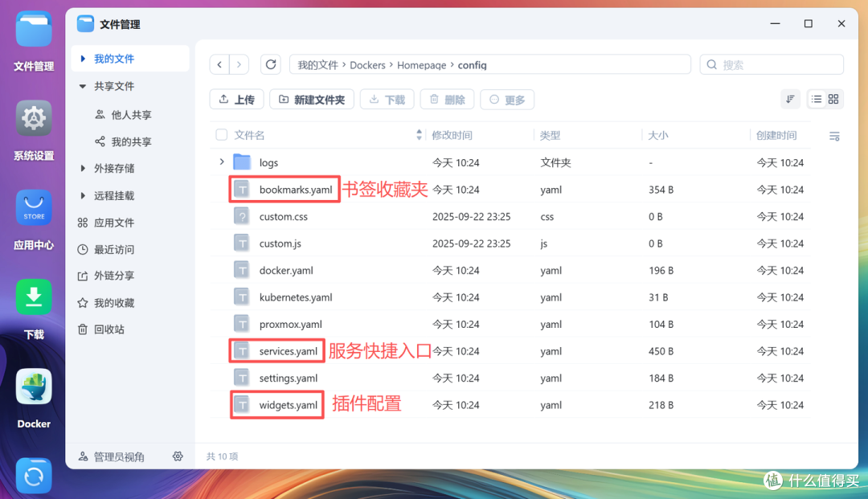868x499 pixels.
Task: Click the 新建文件夹 button
Action: (312, 100)
